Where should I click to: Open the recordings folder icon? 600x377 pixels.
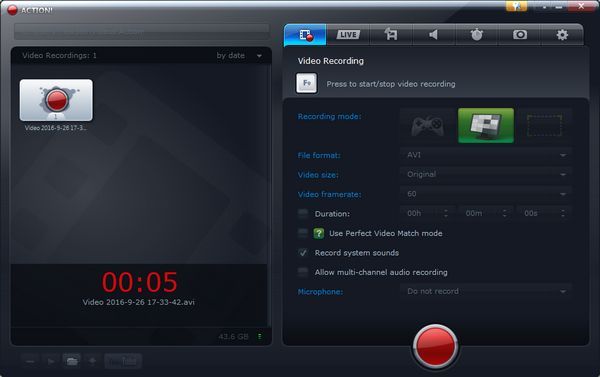pos(72,361)
